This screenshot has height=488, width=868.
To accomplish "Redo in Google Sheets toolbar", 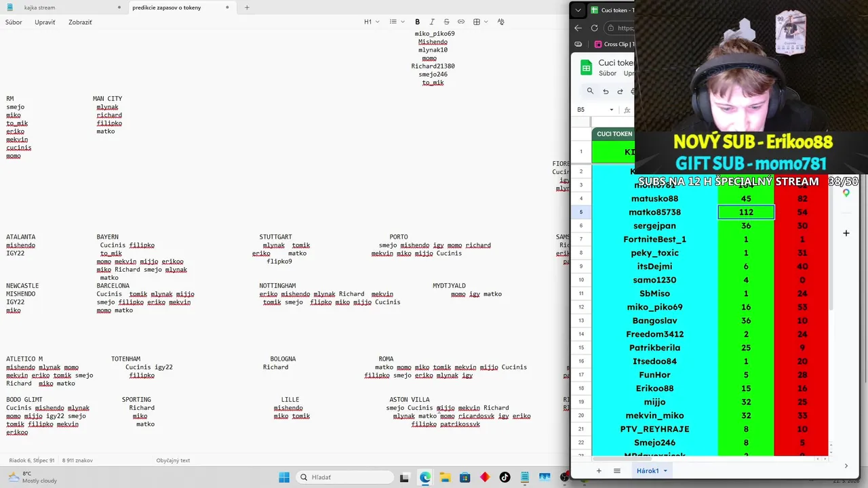I will tap(620, 91).
